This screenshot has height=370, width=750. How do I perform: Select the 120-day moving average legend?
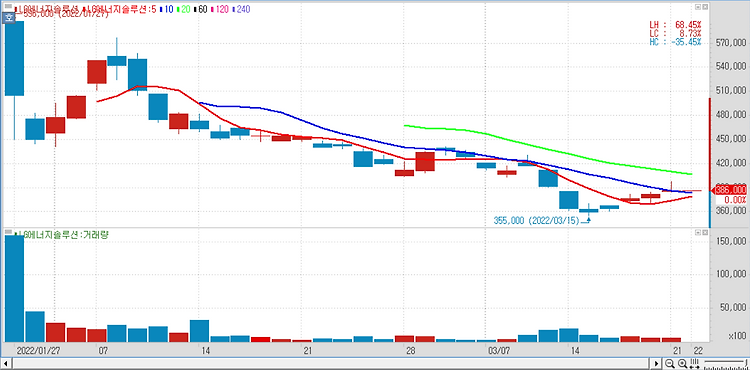(220, 9)
